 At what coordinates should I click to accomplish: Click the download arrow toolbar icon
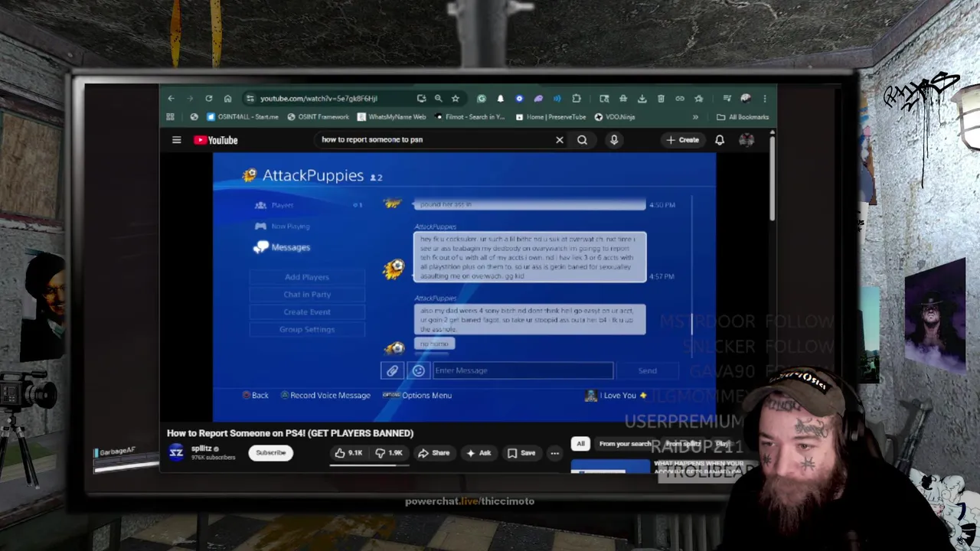point(642,99)
